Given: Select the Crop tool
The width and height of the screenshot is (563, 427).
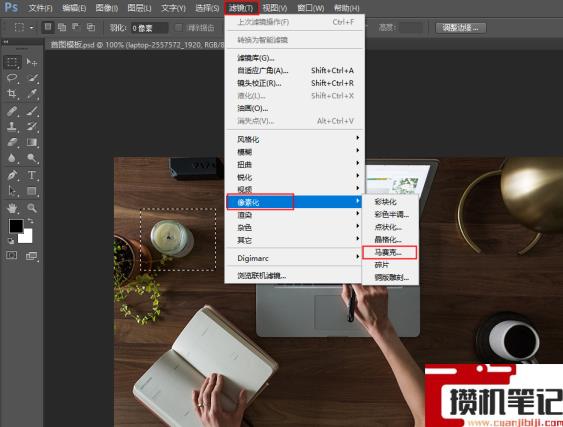Looking at the screenshot, I should click(x=12, y=94).
